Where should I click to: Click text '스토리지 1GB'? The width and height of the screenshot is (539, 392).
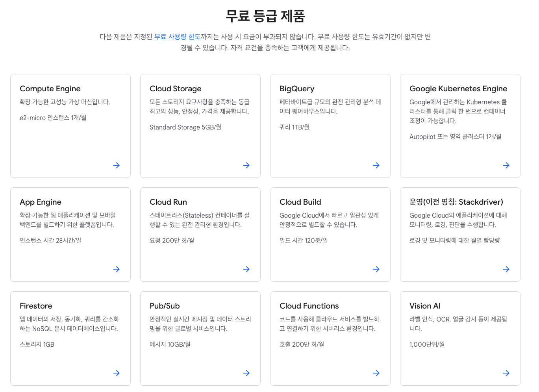tap(37, 344)
